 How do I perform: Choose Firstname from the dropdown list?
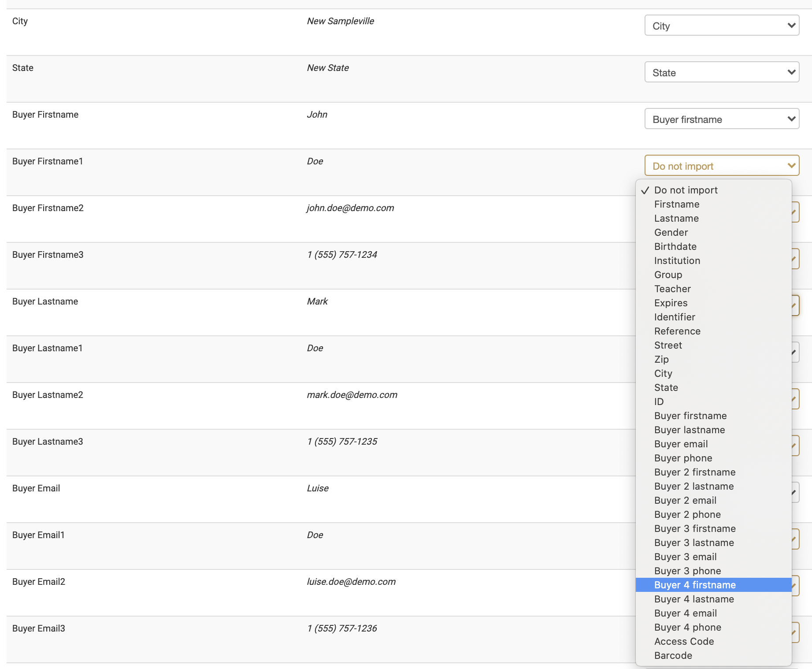714,204
